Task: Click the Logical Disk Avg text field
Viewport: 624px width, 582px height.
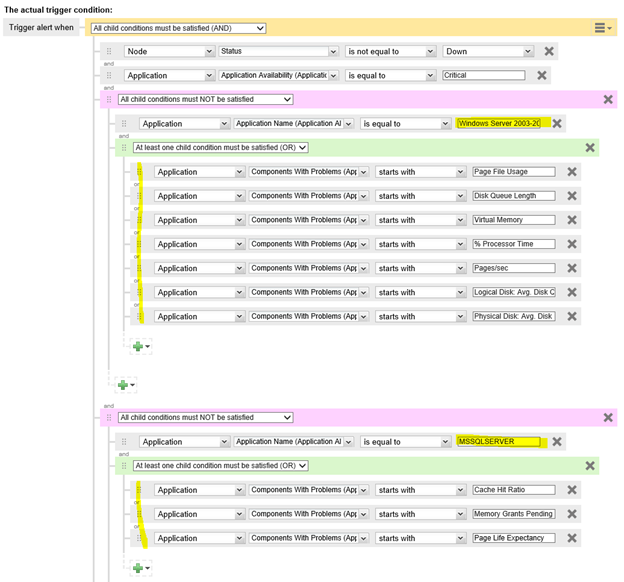Action: pyautogui.click(x=514, y=292)
